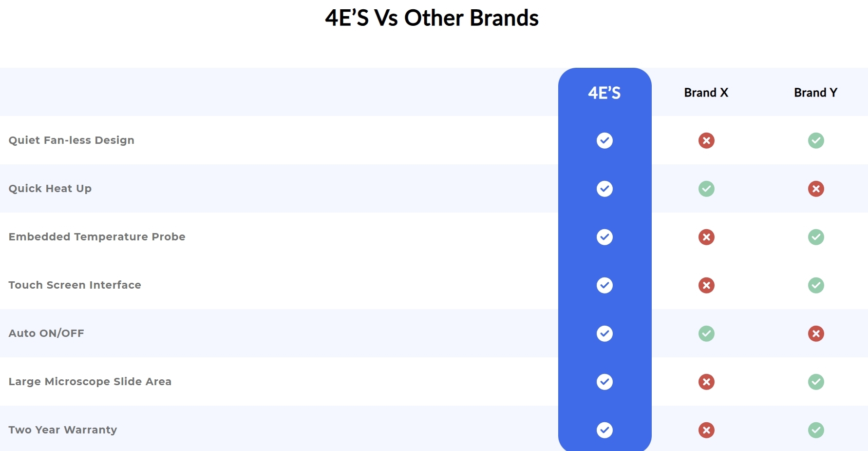Click the Embedded Temperature Probe feature label
The width and height of the screenshot is (868, 451).
pos(97,237)
